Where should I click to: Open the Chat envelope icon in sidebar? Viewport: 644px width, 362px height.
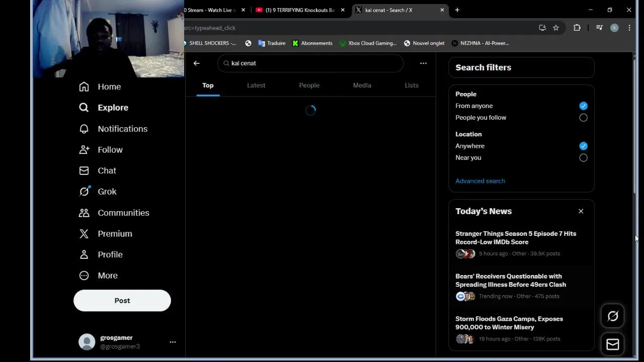84,170
